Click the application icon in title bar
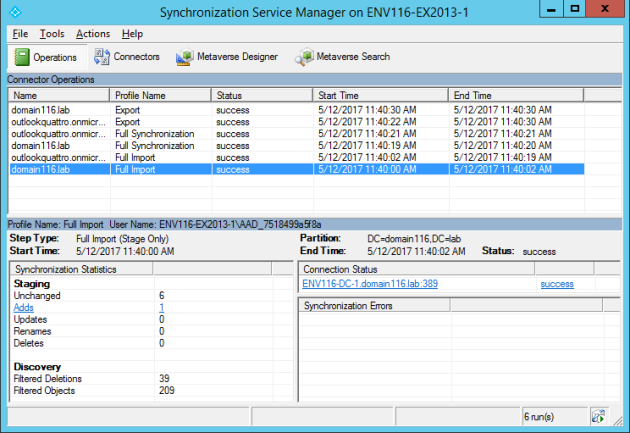Image resolution: width=630 pixels, height=433 pixels. click(15, 12)
